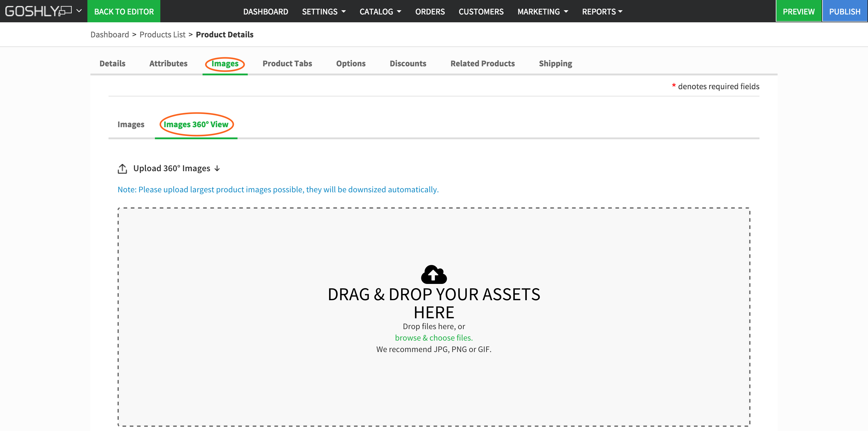The height and width of the screenshot is (431, 868).
Task: Click the down arrow after Upload 360° Images
Action: tap(217, 168)
